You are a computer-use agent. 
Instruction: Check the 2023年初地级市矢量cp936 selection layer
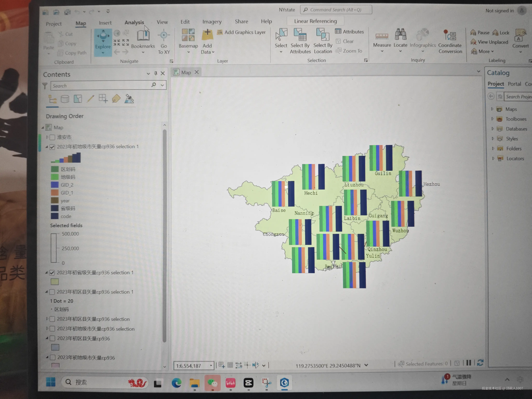[x=52, y=329]
